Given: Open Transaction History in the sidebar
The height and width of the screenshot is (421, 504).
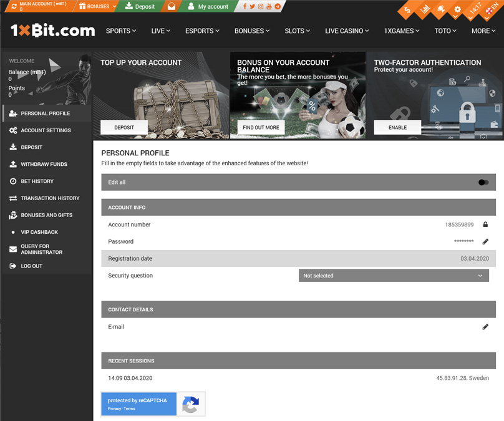Looking at the screenshot, I should 47,198.
